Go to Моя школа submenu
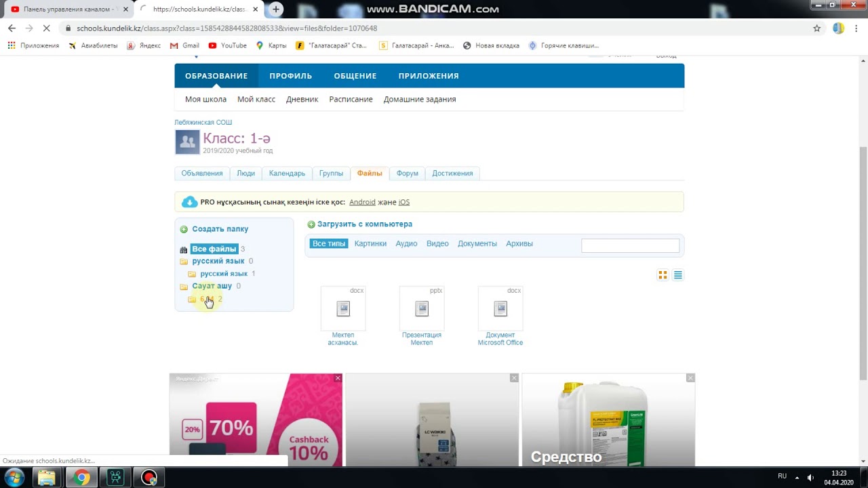 tap(205, 99)
